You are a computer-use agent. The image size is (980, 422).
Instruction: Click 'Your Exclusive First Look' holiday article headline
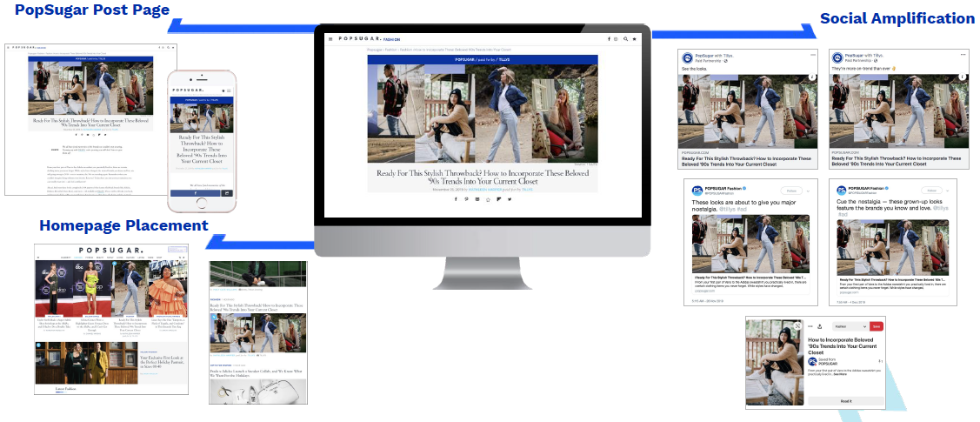[161, 362]
